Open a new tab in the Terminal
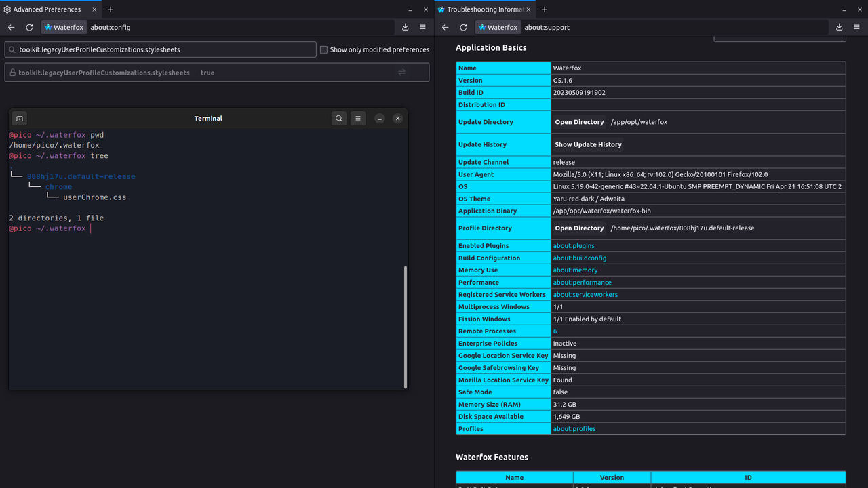 click(20, 118)
